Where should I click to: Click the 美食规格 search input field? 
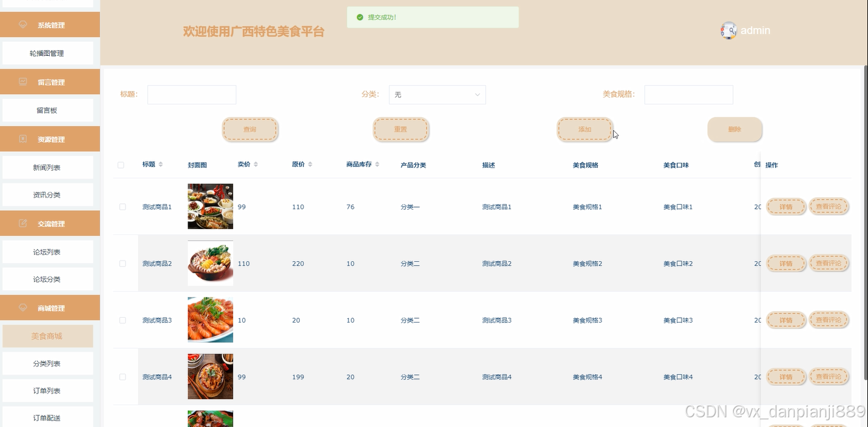pos(689,95)
